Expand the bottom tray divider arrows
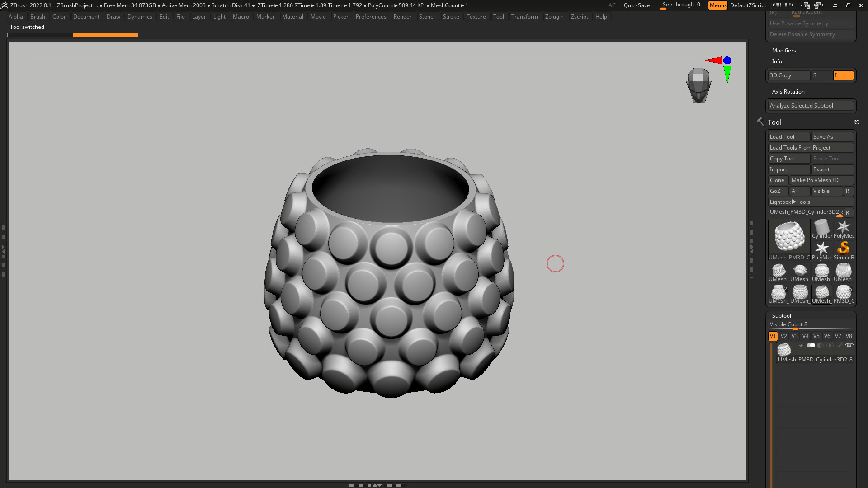 pos(377,485)
